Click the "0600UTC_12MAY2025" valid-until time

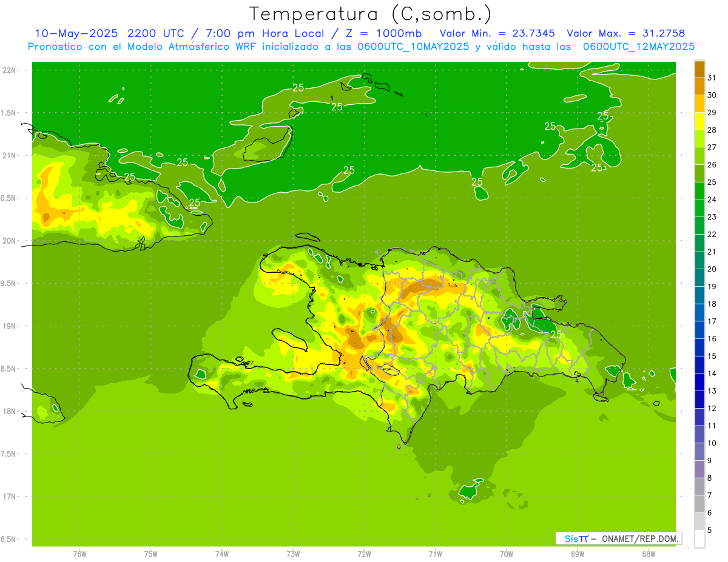click(x=638, y=47)
